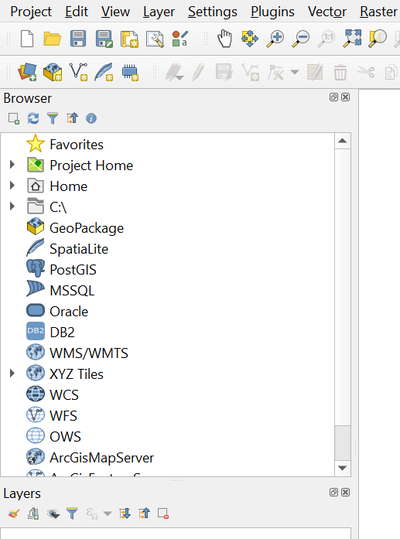The image size is (400, 539).
Task: Select DB2 in Browser tree
Action: coord(62,332)
